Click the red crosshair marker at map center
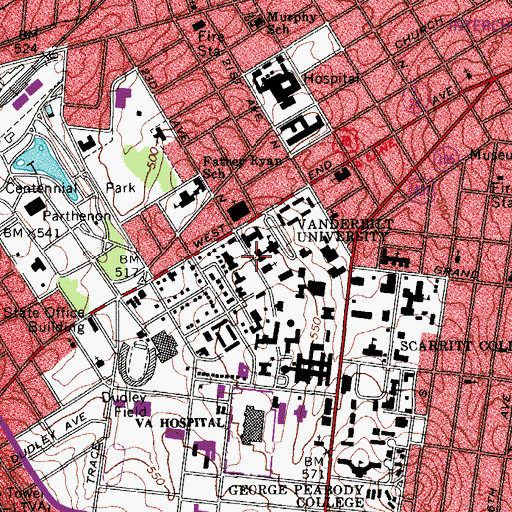The image size is (512, 512). (x=256, y=256)
